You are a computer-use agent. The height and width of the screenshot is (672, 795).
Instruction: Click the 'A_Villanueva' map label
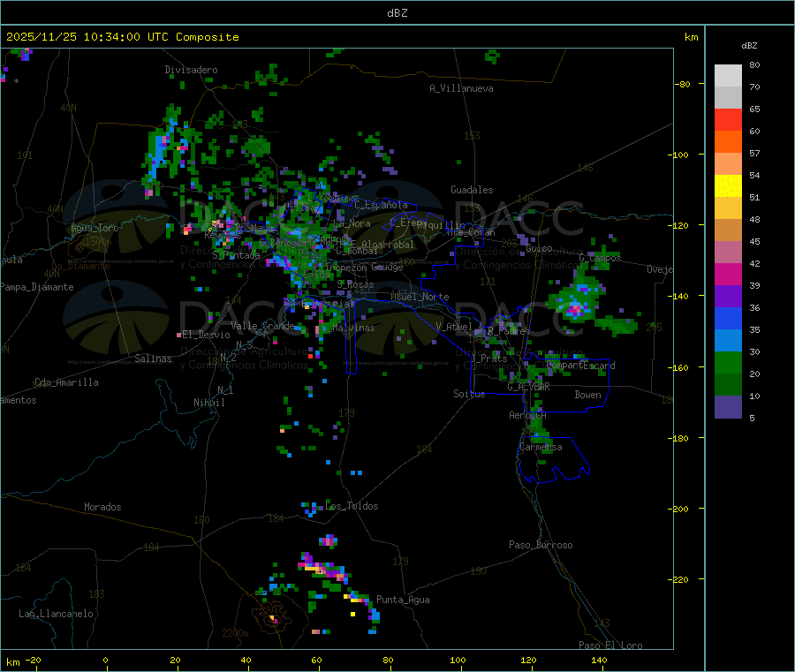(461, 88)
